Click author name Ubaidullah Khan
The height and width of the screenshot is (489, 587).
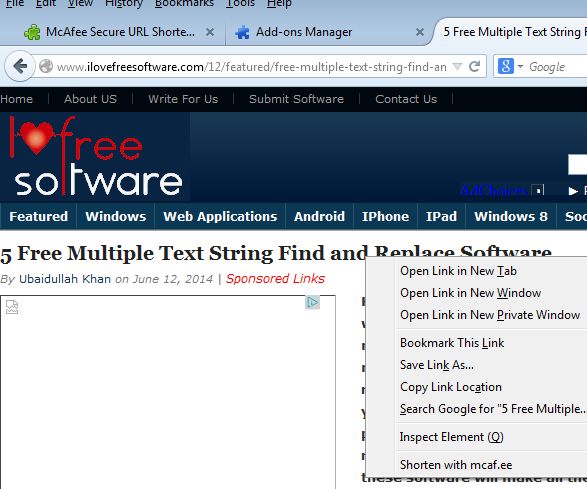(x=65, y=279)
